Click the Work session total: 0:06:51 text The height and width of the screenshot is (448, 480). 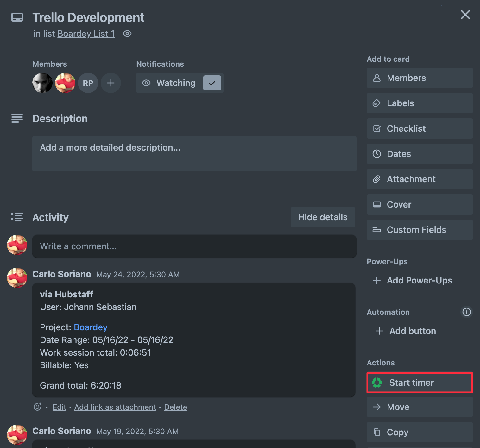(x=96, y=352)
